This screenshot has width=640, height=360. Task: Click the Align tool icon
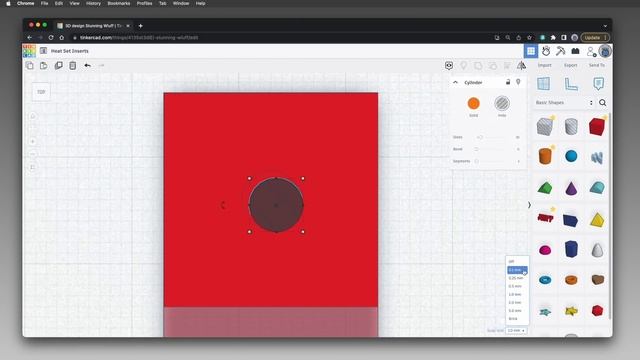pyautogui.click(x=507, y=65)
